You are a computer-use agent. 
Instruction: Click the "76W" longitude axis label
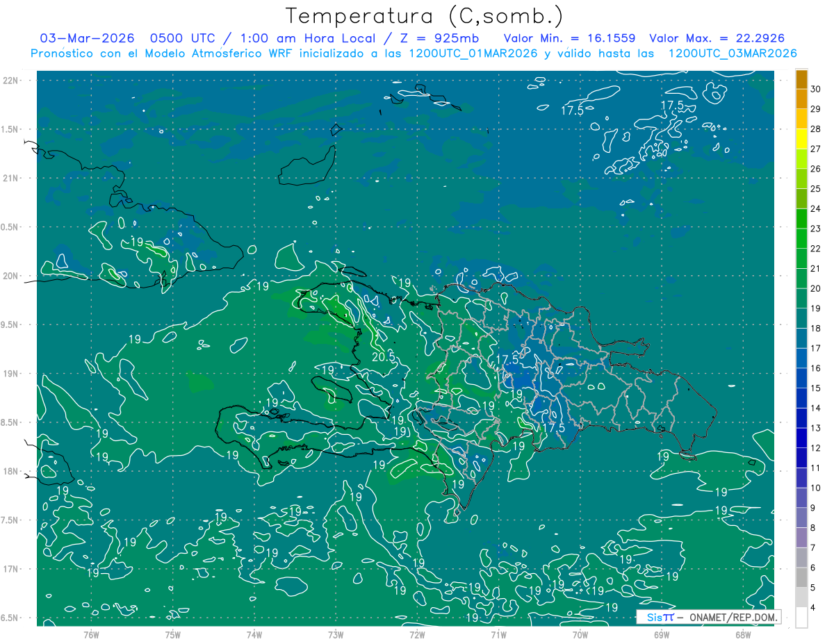[x=91, y=635]
